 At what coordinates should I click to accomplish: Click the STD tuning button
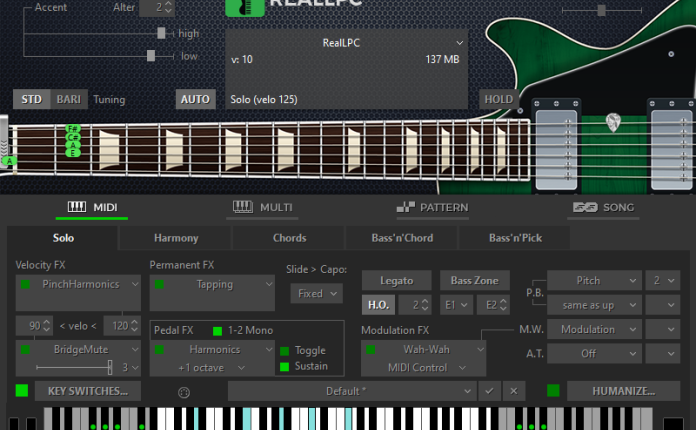(32, 99)
